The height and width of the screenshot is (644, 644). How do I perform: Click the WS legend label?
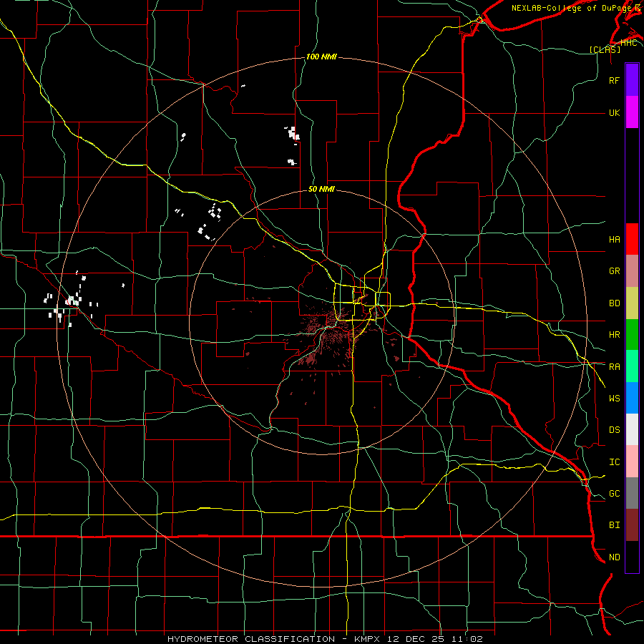click(614, 399)
